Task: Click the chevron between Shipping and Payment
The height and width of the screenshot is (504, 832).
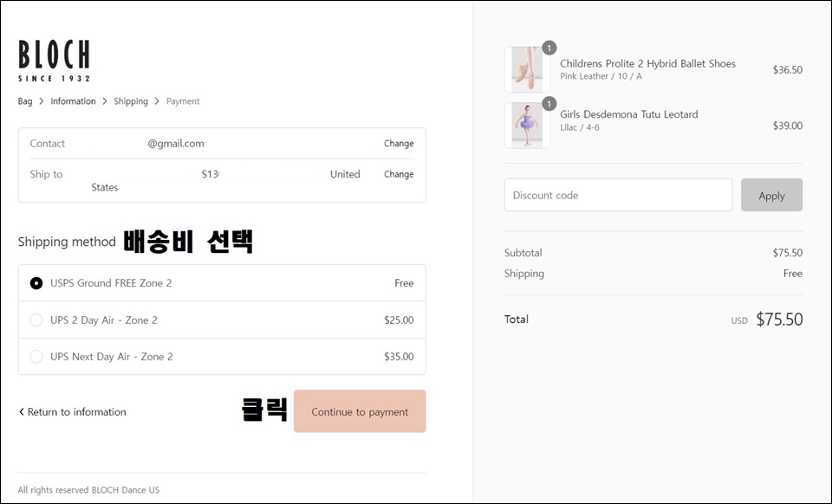Action: pyautogui.click(x=157, y=101)
